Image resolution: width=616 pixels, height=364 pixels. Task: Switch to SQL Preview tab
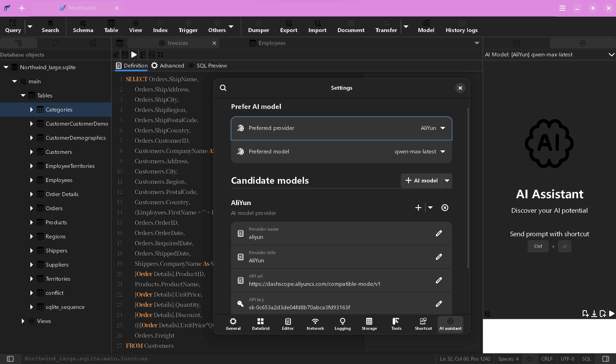pos(211,65)
